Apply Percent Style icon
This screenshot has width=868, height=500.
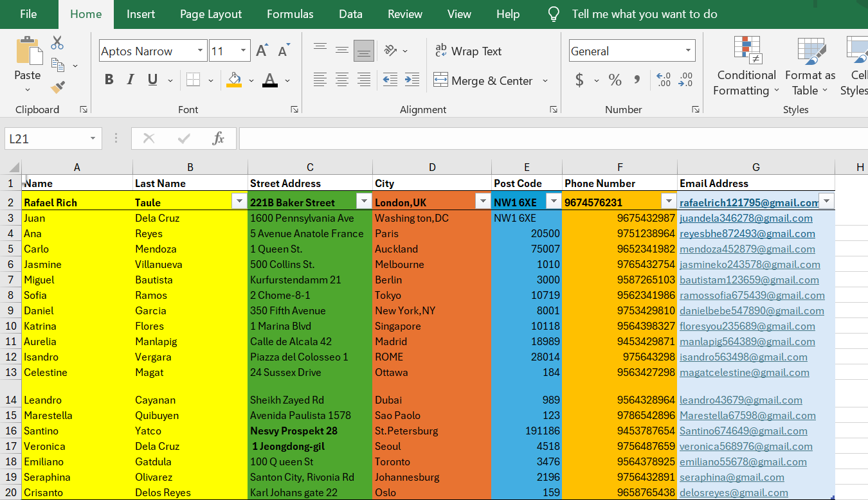615,80
